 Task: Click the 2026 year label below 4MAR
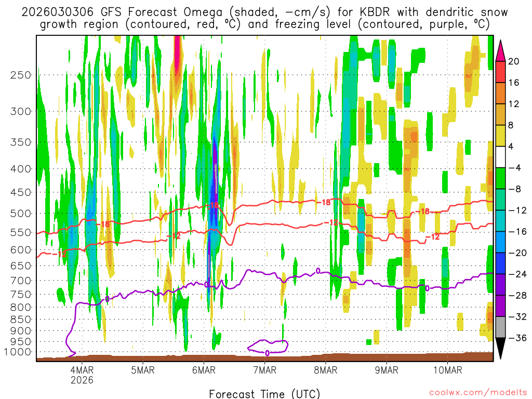pyautogui.click(x=82, y=380)
